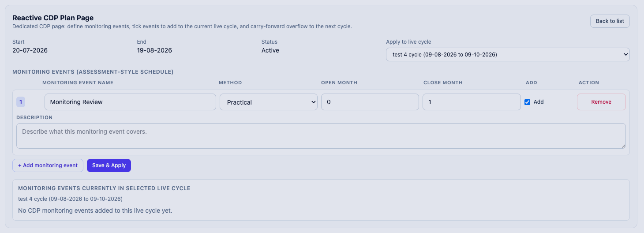
Task: Click the Save & Apply button
Action: 109,165
